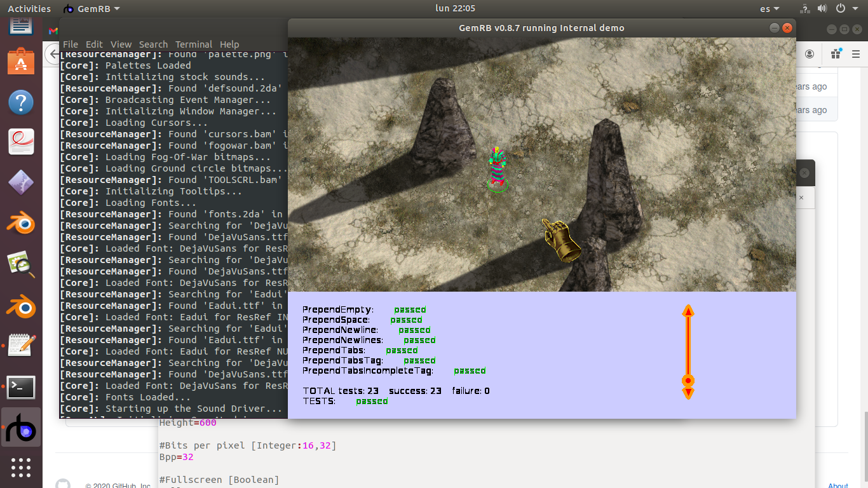Launch the PDF document viewer from the dock
This screenshot has height=488, width=868.
(21, 142)
